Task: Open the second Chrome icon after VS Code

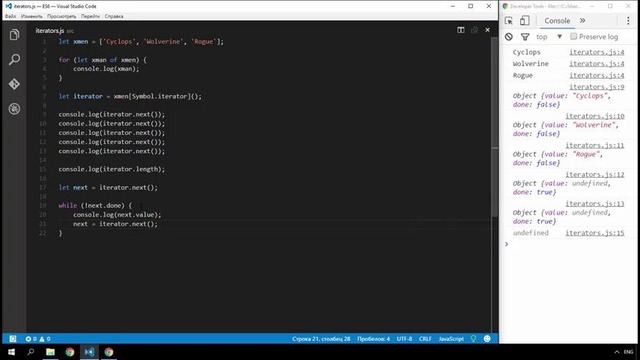Action: (109, 352)
